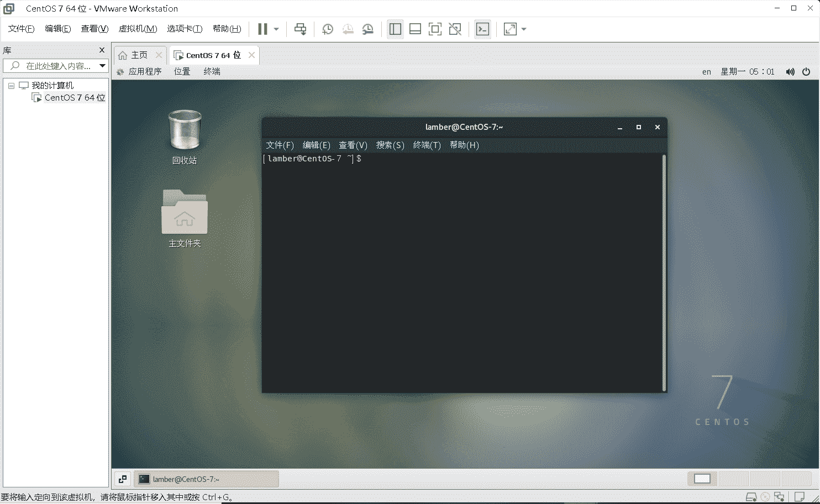This screenshot has height=504, width=820.
Task: Click the terminal vertical scrollbar
Action: (x=664, y=273)
